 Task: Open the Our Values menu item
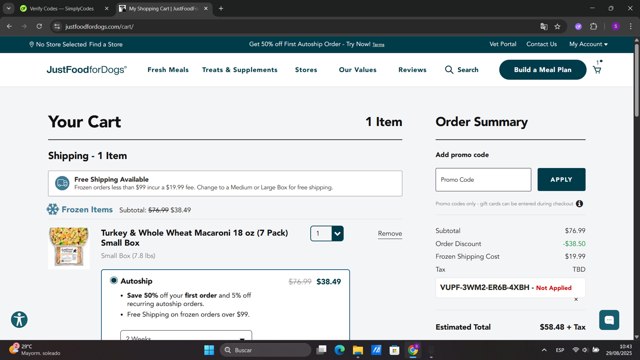point(358,70)
